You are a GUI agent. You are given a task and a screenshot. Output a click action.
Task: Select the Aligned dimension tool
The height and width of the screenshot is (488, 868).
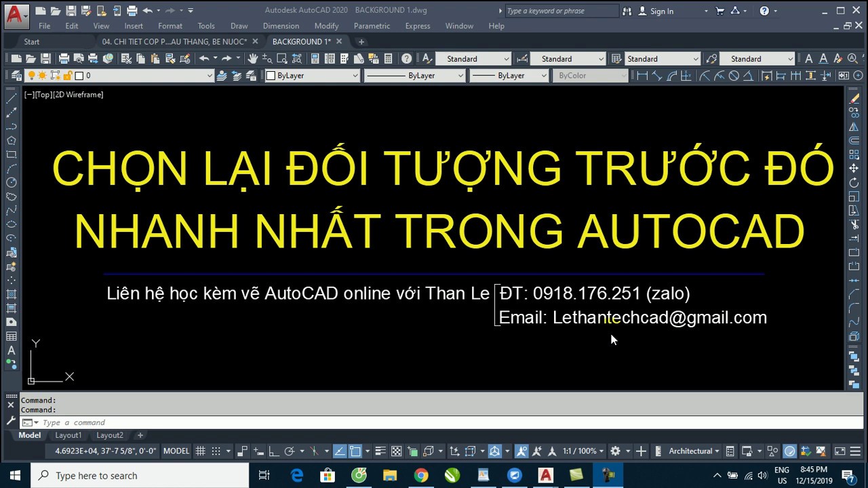click(x=656, y=75)
